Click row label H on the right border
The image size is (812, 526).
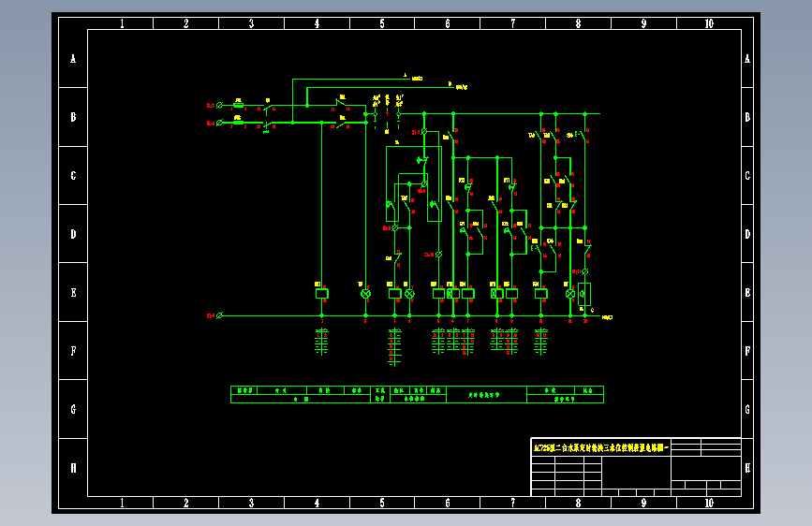[x=747, y=468]
